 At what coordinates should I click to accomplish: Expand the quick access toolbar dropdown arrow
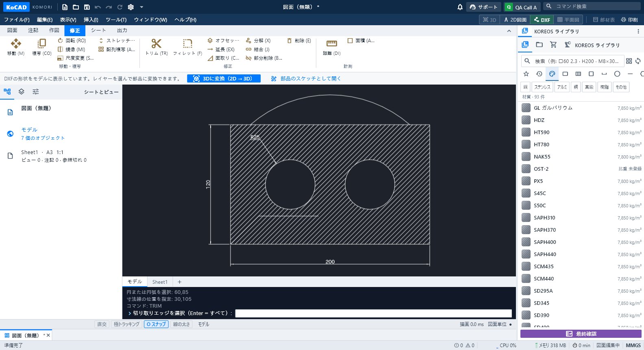141,7
